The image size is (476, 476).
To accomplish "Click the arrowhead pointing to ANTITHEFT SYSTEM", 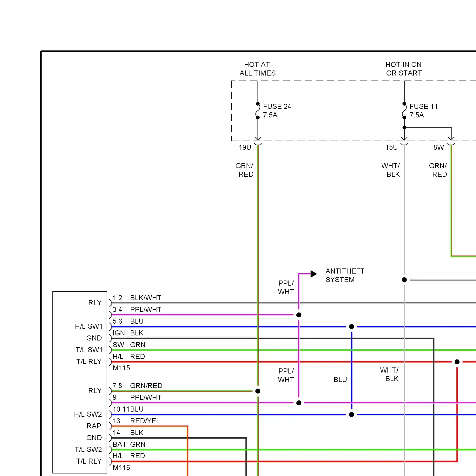I will coord(314,274).
